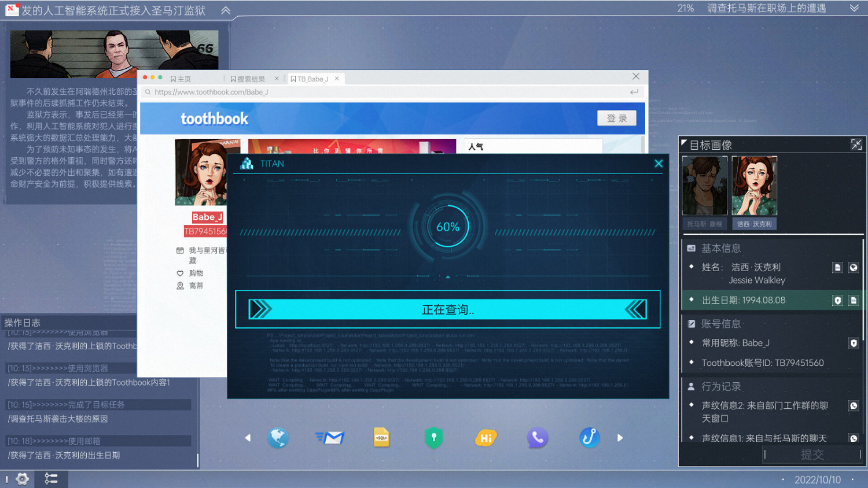Collapse the 目标画像 panel
The width and height of the screenshot is (868, 488).
(x=856, y=145)
